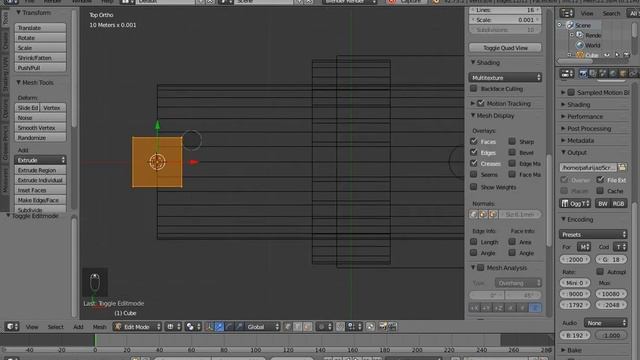
Task: Click the Scene icon in outliner
Action: point(570,25)
